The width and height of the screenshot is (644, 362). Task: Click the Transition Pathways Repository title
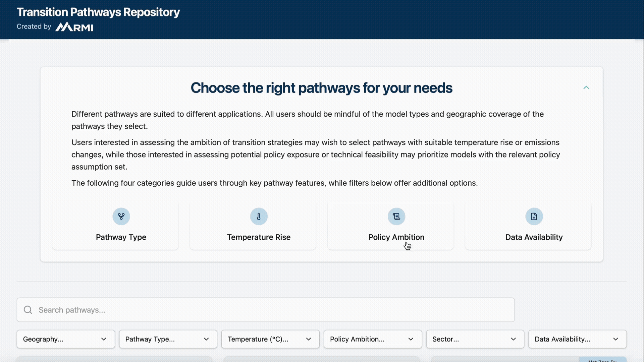coord(98,12)
